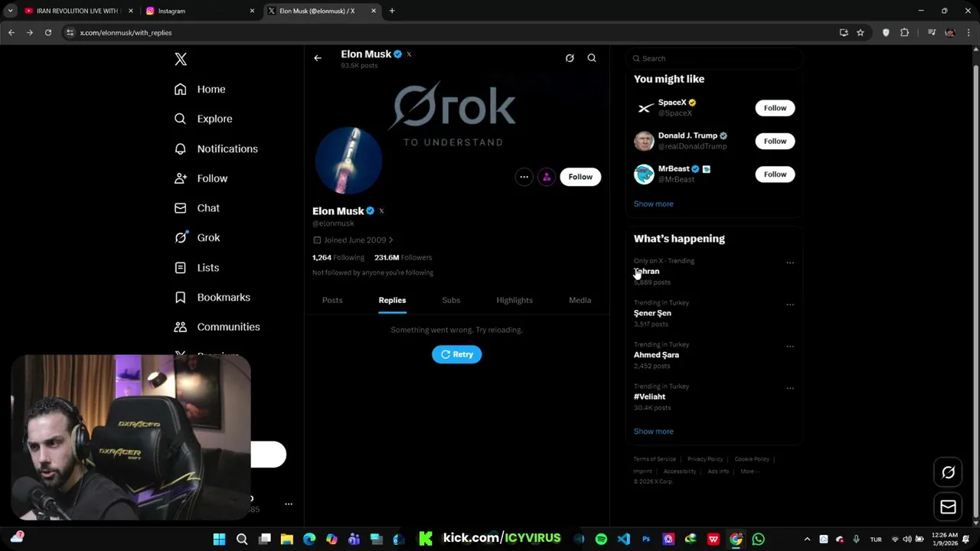This screenshot has height=551, width=980.
Task: Open more options for Şener Şen trend
Action: point(790,305)
